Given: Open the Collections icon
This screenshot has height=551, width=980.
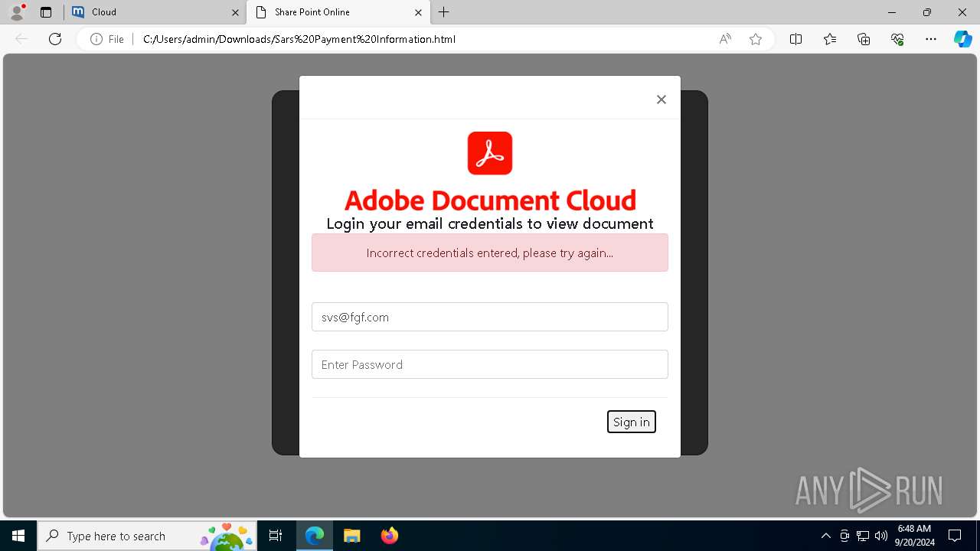Looking at the screenshot, I should click(864, 39).
